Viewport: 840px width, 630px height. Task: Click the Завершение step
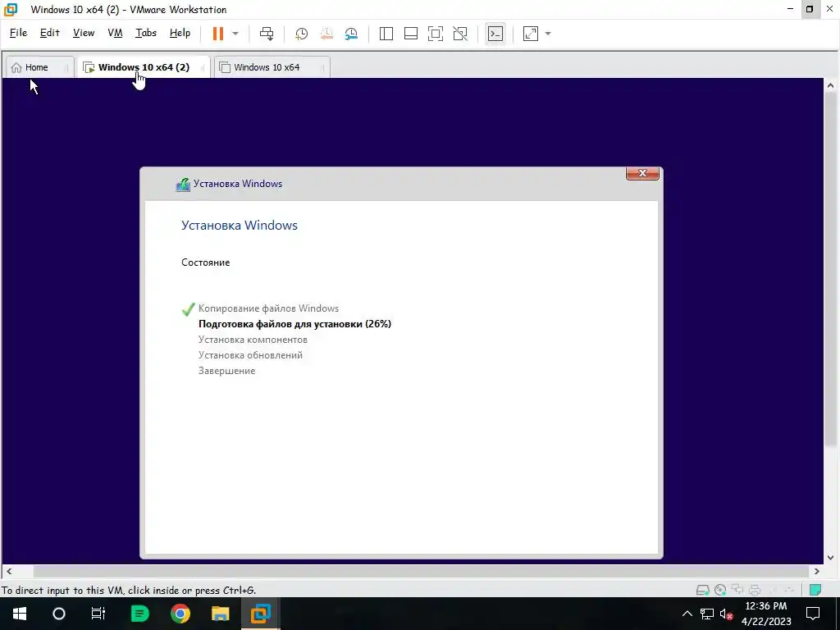coord(226,370)
